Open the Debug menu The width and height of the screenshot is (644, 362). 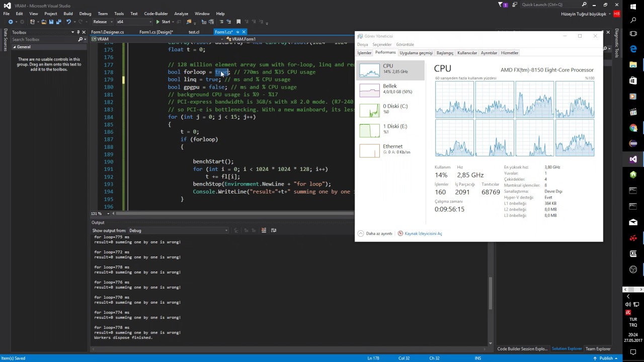[85, 14]
